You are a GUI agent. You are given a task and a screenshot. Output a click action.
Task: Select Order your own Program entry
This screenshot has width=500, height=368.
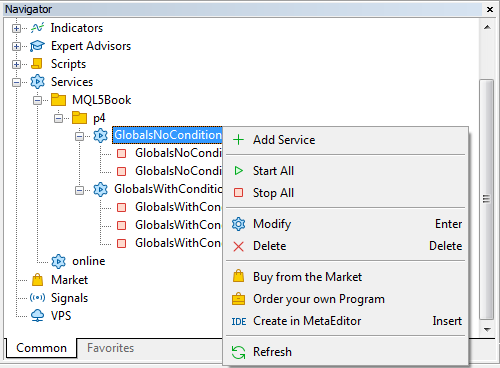point(346,299)
